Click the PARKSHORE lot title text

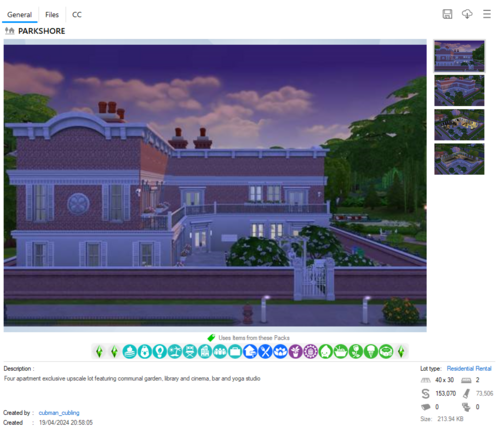pyautogui.click(x=42, y=31)
